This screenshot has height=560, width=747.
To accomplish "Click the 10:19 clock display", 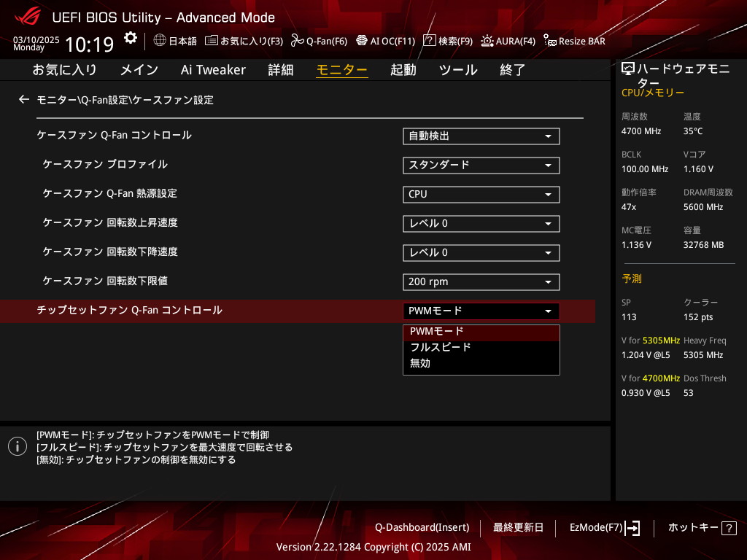I will tap(89, 44).
